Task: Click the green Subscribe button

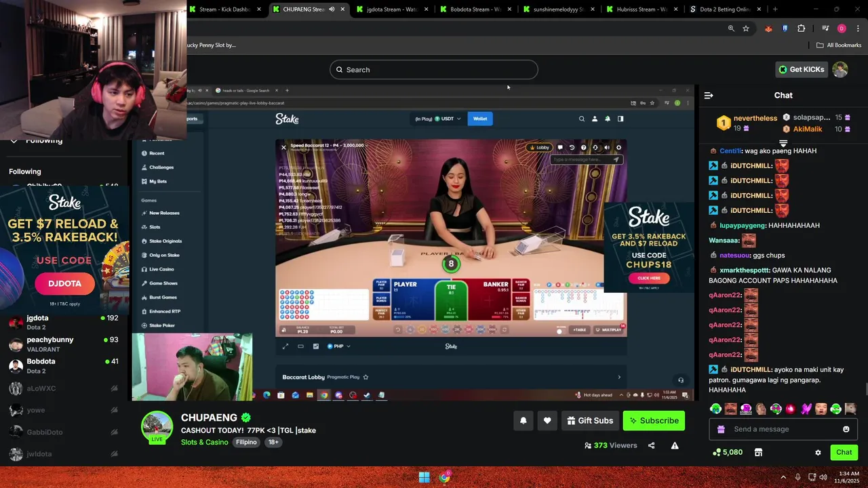Action: (654, 420)
